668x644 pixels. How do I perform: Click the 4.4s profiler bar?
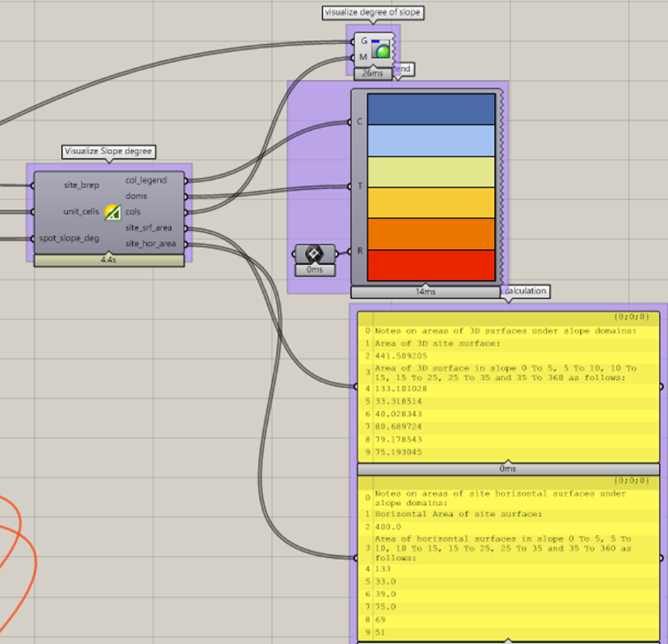(109, 260)
